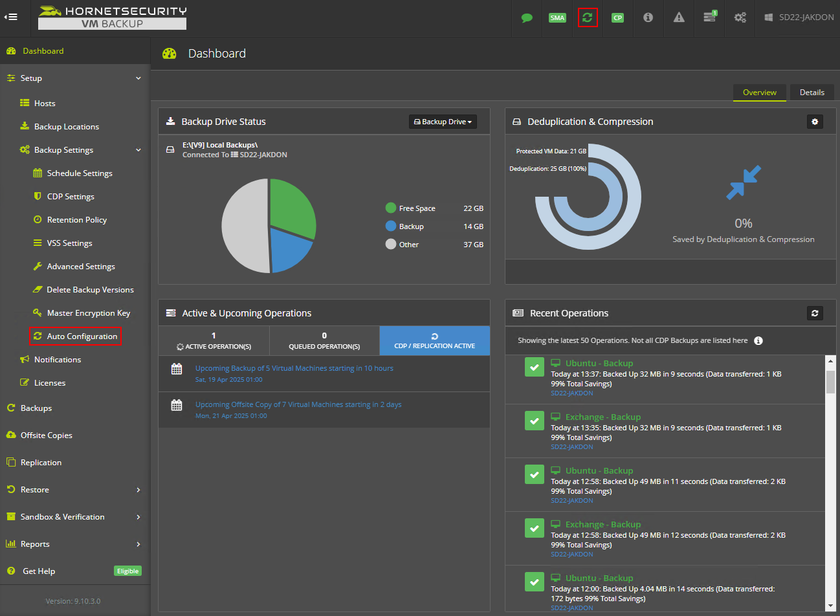Open VSS Settings
This screenshot has width=840, height=616.
coord(69,243)
